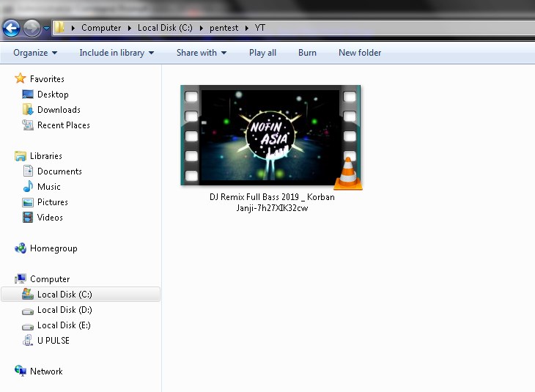Click the Local Disk (C:) drive icon
This screenshot has width=535, height=392.
(28, 294)
